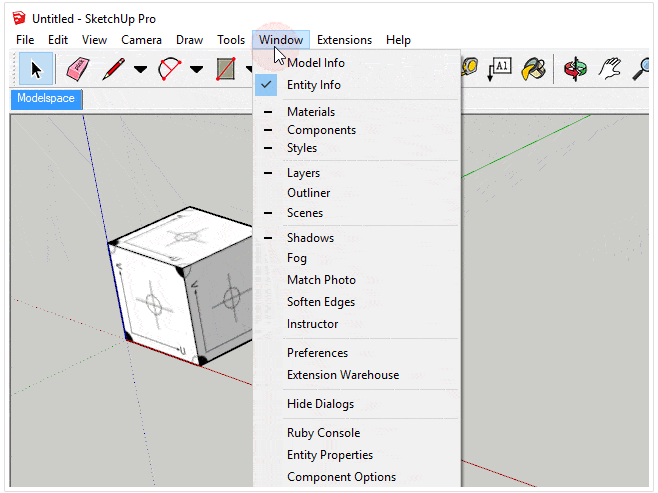Choose the Pencil line tool

(113, 69)
